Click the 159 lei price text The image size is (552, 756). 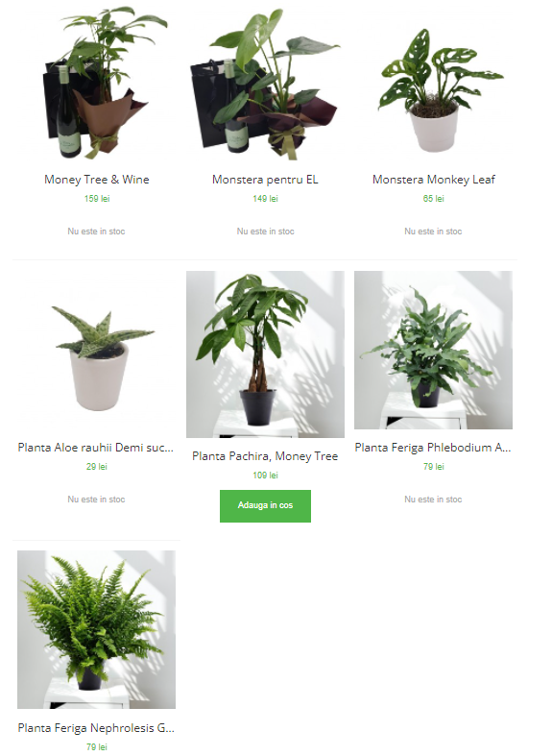click(x=97, y=199)
